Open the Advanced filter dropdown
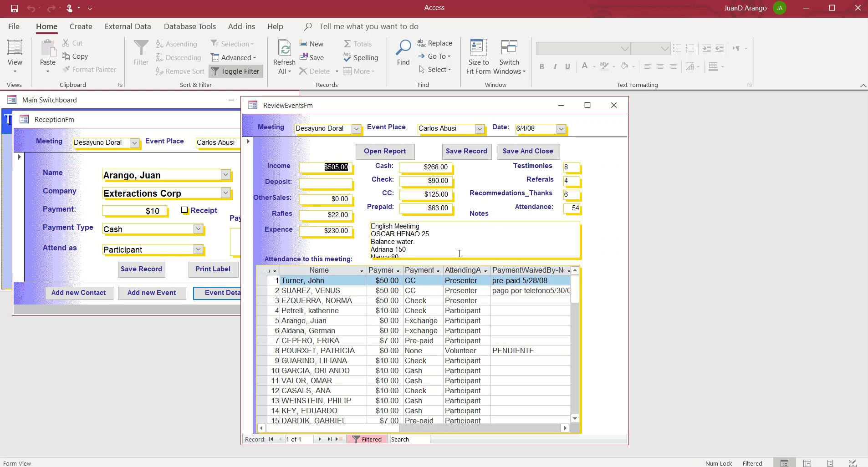Viewport: 868px width, 467px height. point(234,58)
